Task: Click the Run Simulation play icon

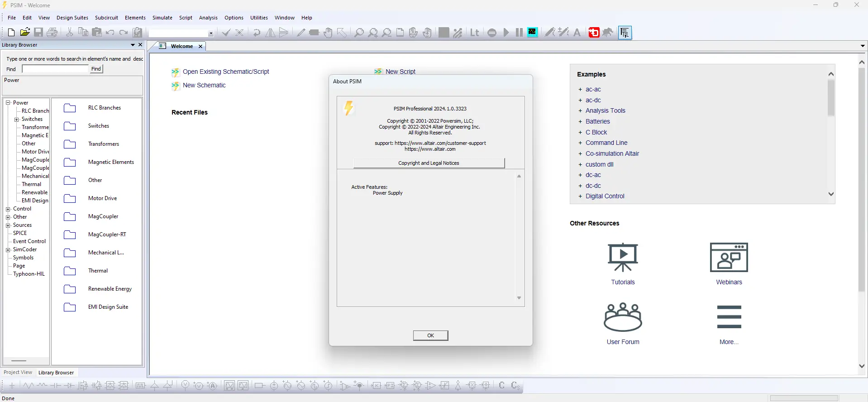Action: 506,33
